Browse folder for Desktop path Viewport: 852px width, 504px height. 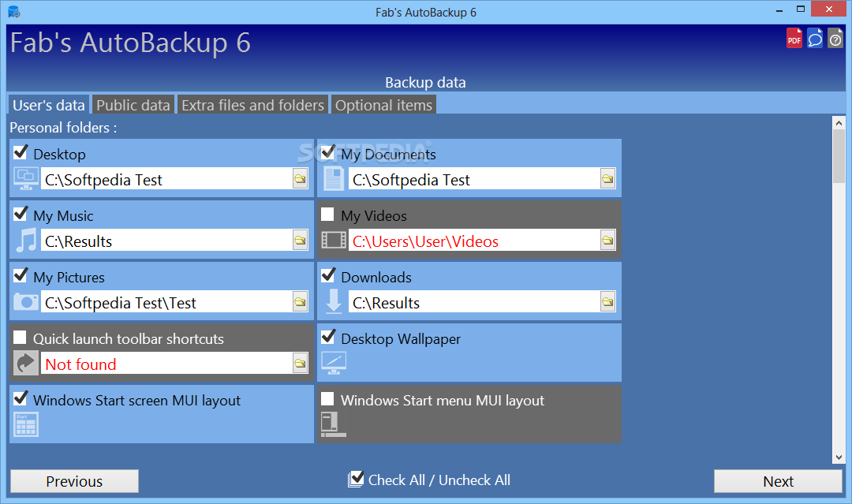click(x=300, y=179)
